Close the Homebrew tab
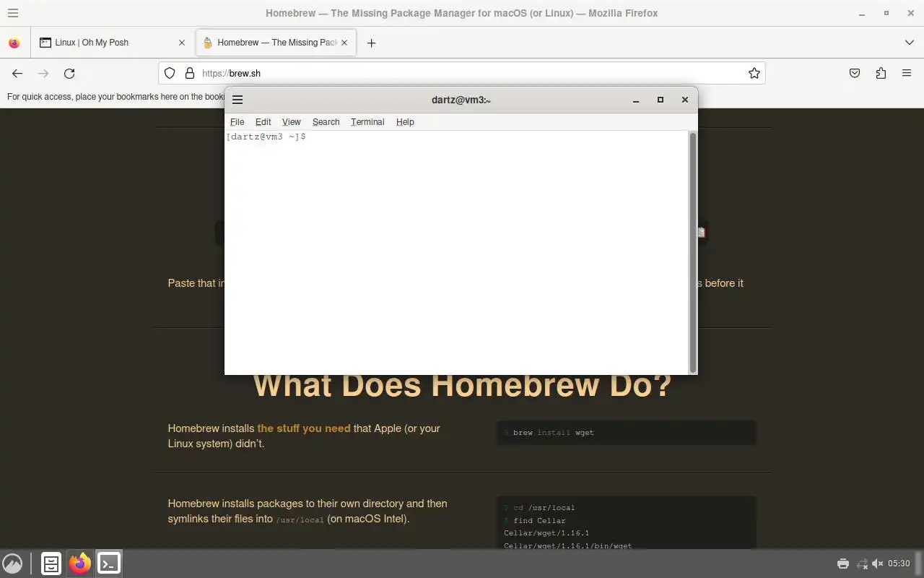This screenshot has height=578, width=924. pos(344,43)
